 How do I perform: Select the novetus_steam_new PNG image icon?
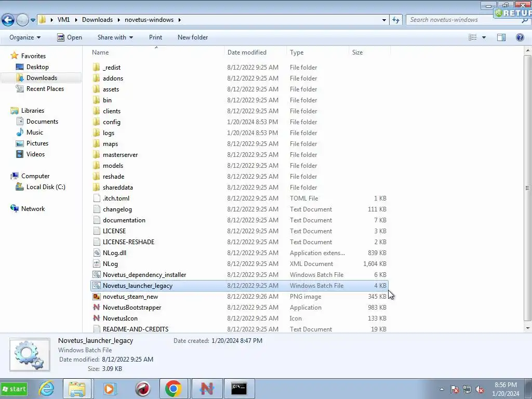coord(96,297)
